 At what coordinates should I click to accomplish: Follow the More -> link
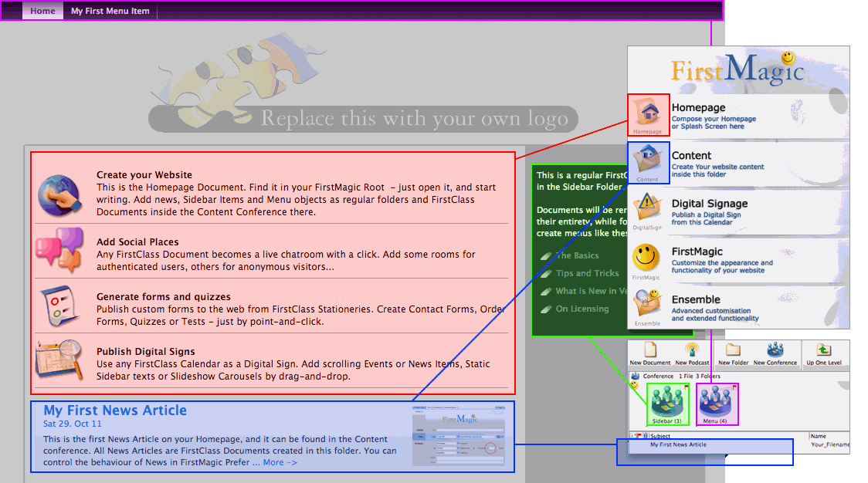click(280, 462)
